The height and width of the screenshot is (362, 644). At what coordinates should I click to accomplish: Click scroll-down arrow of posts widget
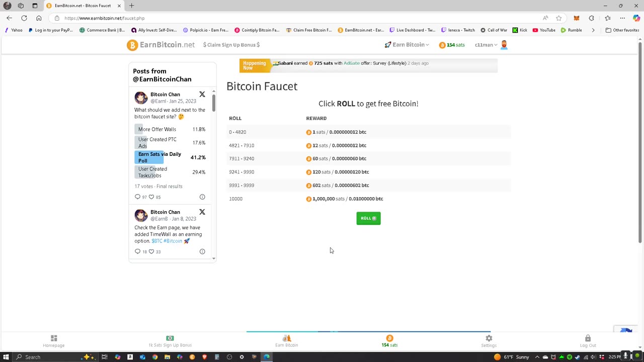click(x=214, y=258)
